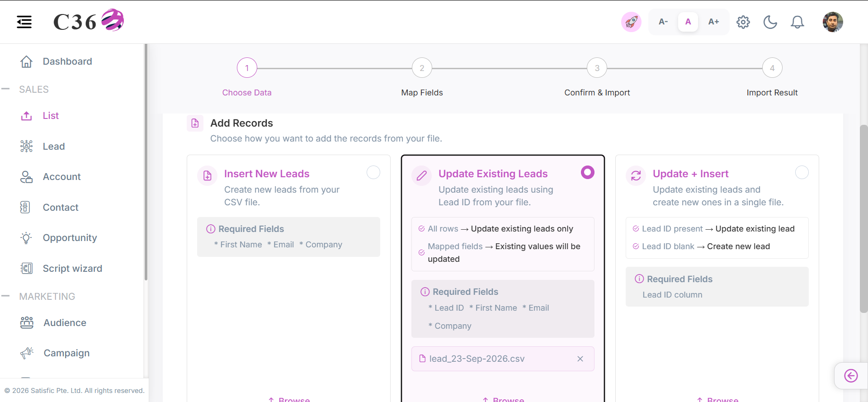Increase font size with A+ button

point(713,22)
